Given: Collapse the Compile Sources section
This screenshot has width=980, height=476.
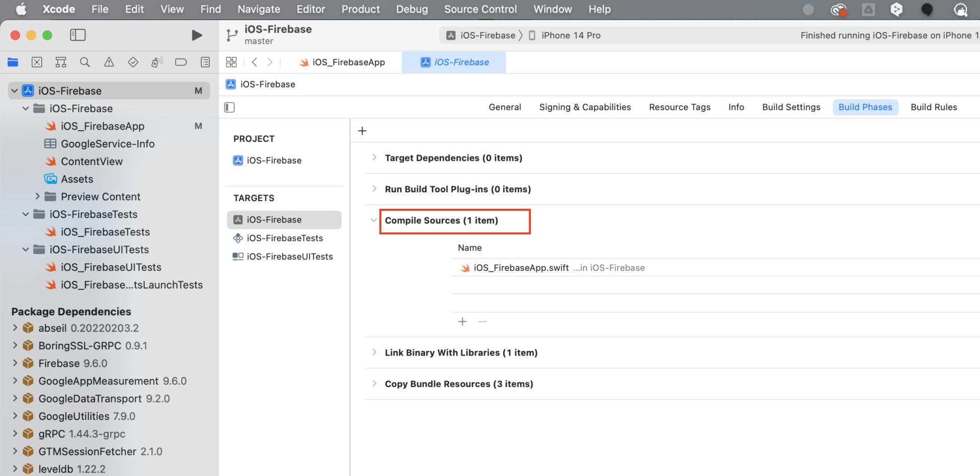Looking at the screenshot, I should tap(374, 220).
